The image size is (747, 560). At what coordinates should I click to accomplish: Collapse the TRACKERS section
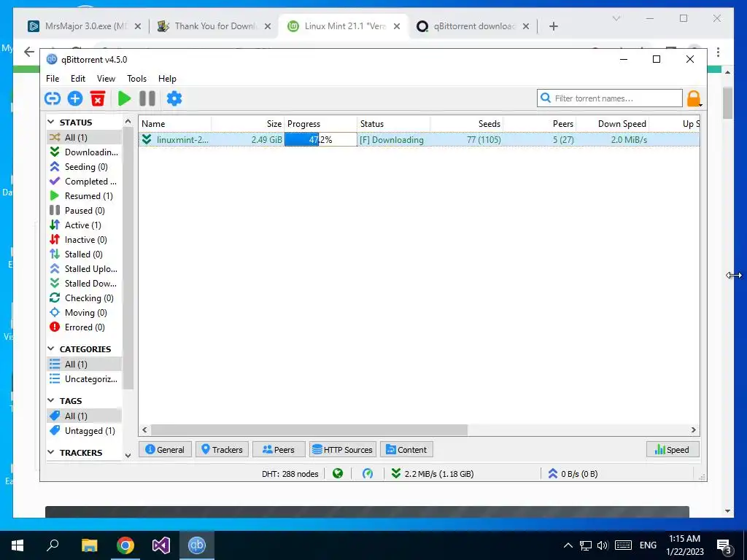point(51,452)
